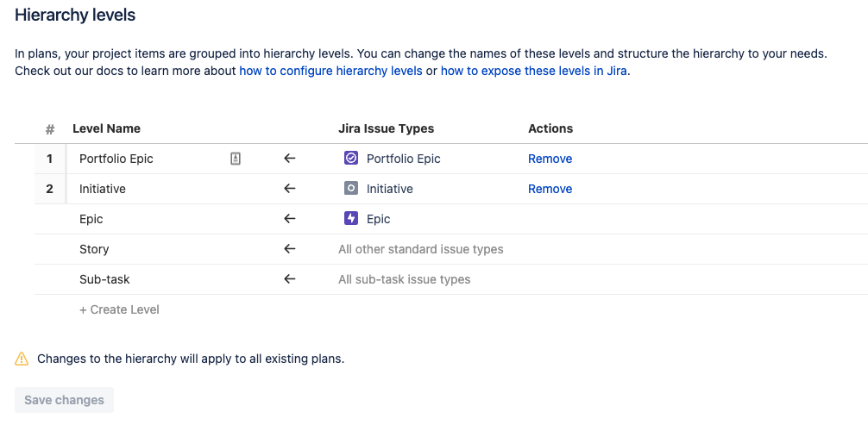Click the row number 2 handle
Screen dimensions: 868x437
click(50, 189)
